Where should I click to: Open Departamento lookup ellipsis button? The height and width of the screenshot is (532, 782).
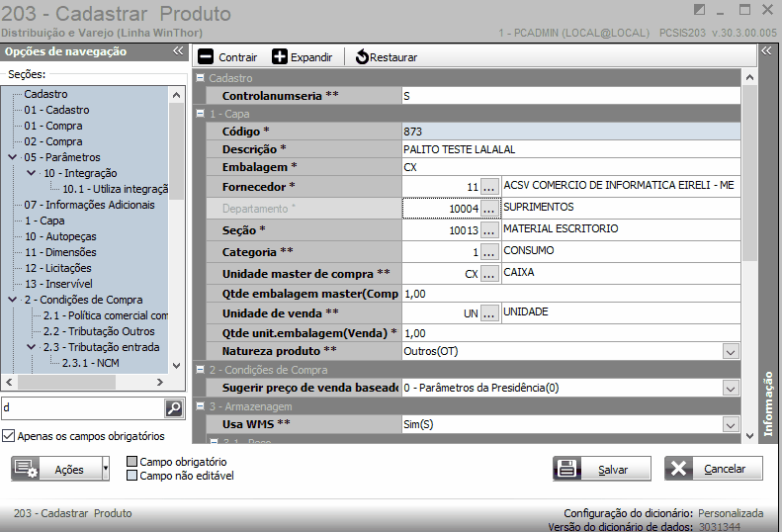(489, 209)
